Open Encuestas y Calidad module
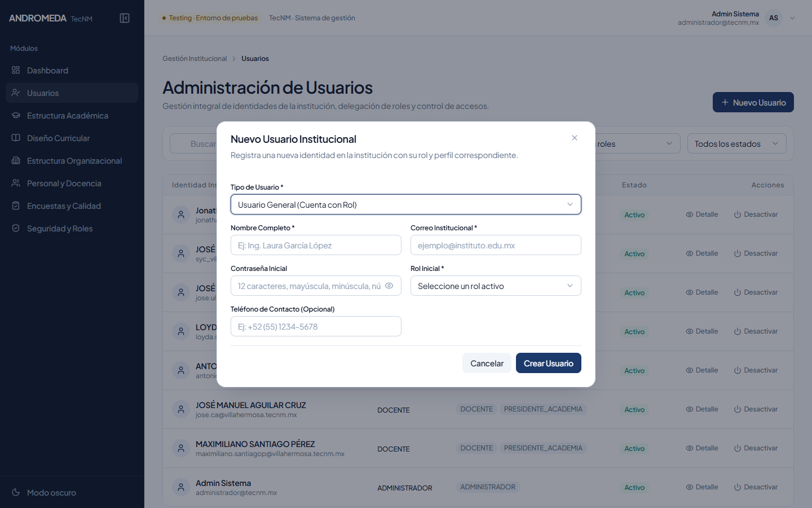This screenshot has height=508, width=812. 72,205
